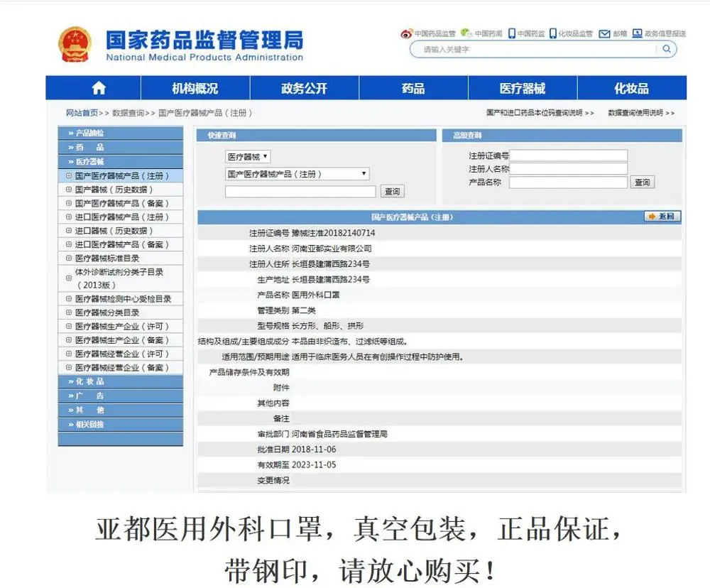Open the mobile 化妆品监管 icon link
Image resolution: width=710 pixels, height=588 pixels.
pyautogui.click(x=571, y=33)
